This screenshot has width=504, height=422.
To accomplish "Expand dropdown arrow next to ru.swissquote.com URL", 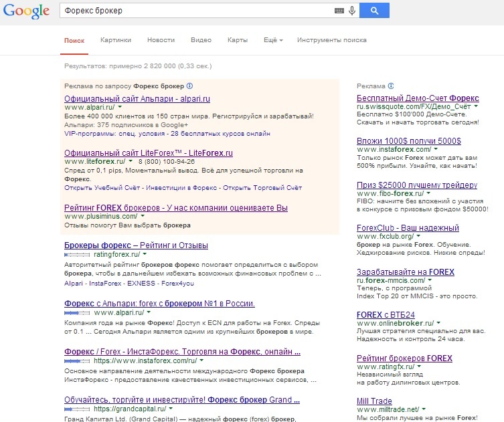I will pos(476,106).
